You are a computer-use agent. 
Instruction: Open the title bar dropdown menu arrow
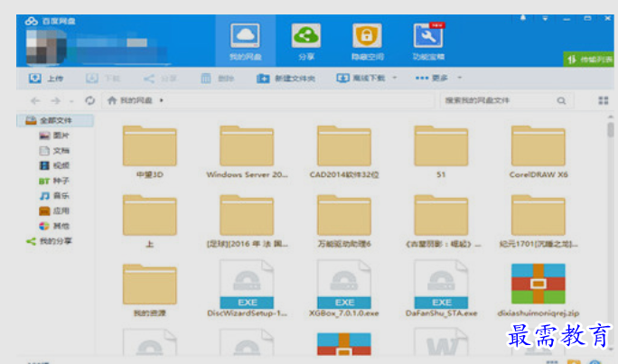coord(545,18)
